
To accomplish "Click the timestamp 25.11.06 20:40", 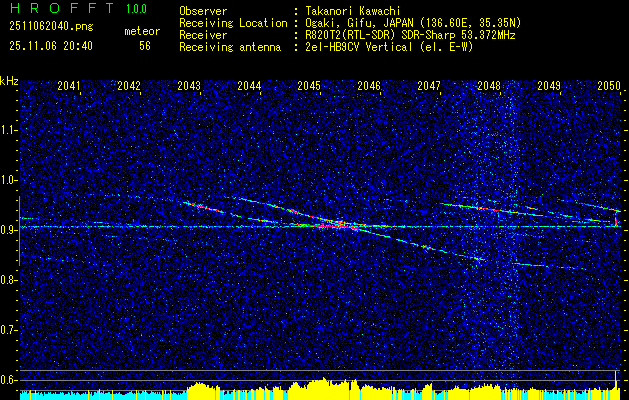I will (51, 46).
